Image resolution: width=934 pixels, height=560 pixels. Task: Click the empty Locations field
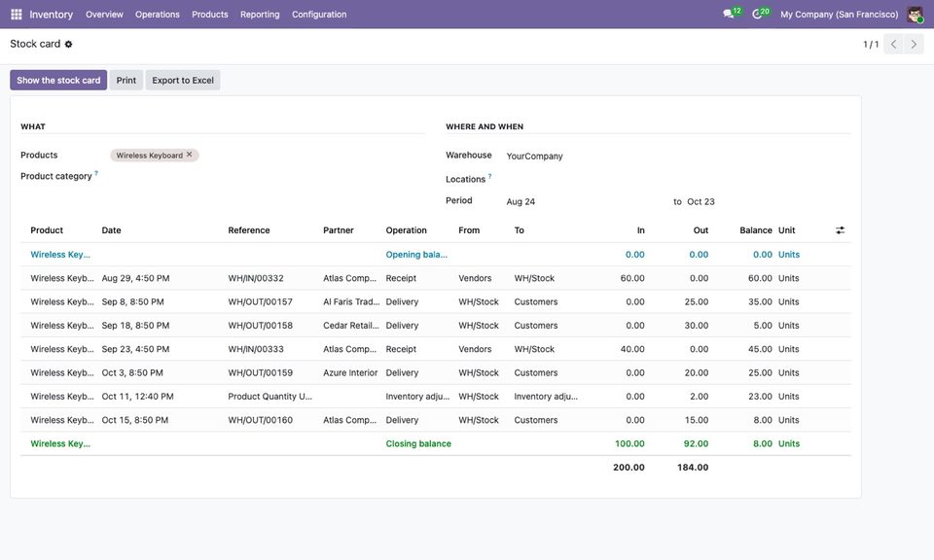click(x=678, y=179)
